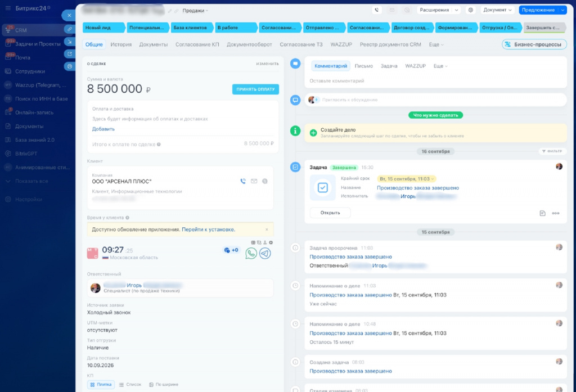Click the Оставьте комментарий input field

tap(435, 81)
